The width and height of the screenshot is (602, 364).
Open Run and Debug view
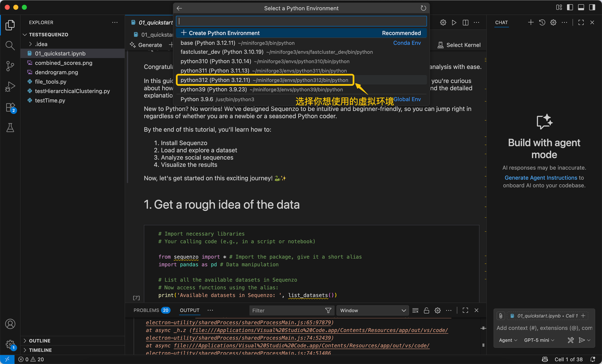click(10, 87)
